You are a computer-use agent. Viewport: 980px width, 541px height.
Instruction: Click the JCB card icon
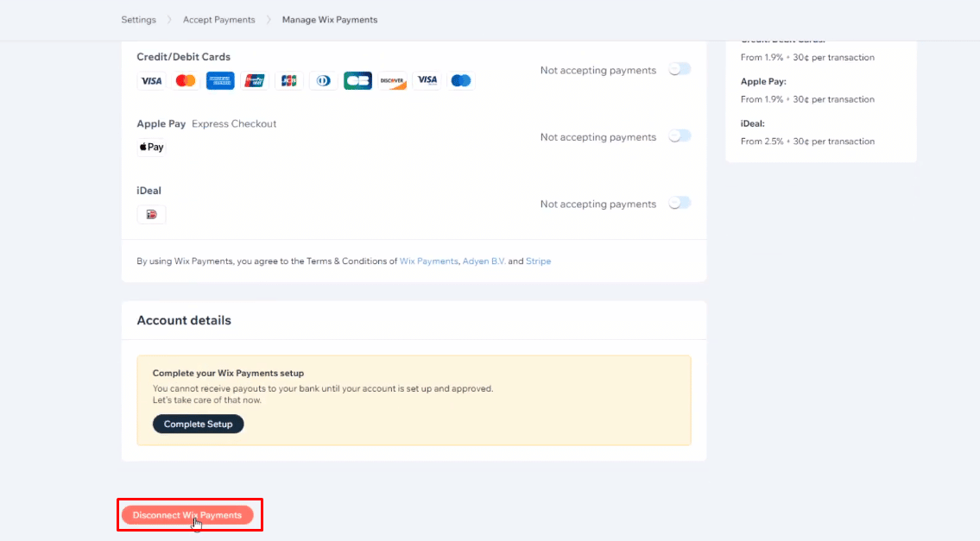click(x=288, y=80)
